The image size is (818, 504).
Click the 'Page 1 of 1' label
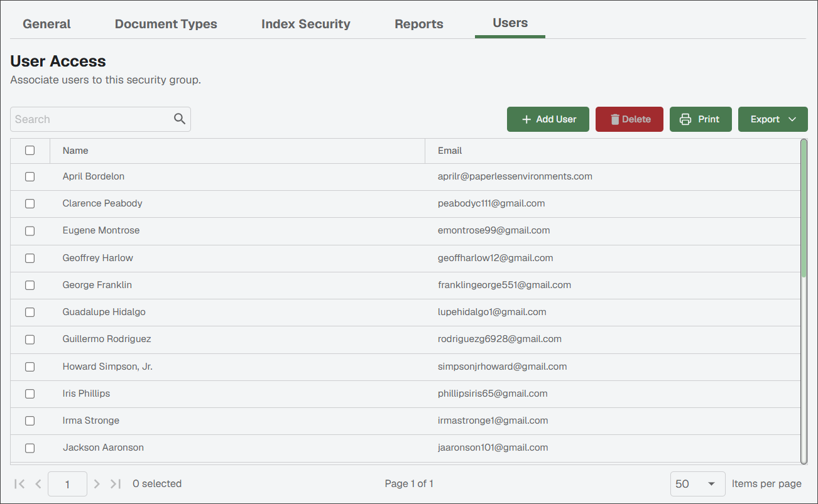point(409,484)
